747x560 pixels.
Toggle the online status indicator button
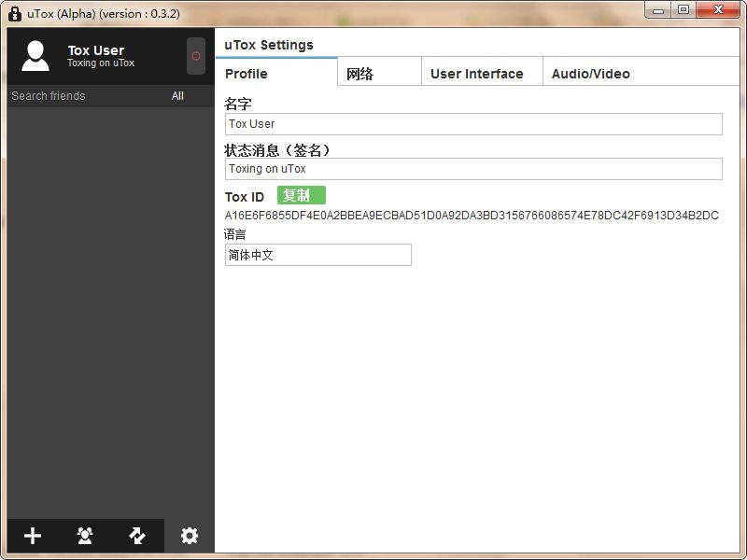[x=196, y=56]
